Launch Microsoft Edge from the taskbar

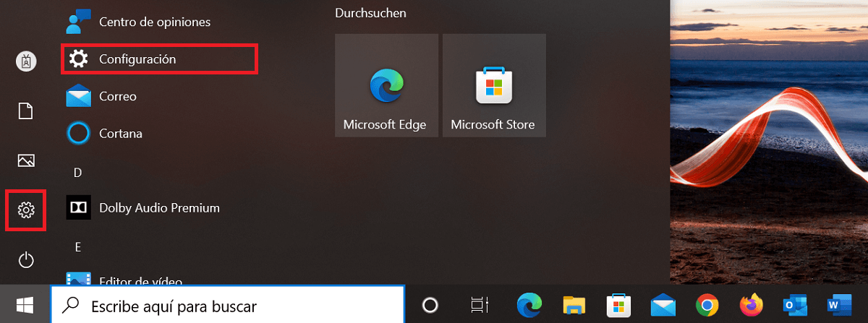coord(529,305)
